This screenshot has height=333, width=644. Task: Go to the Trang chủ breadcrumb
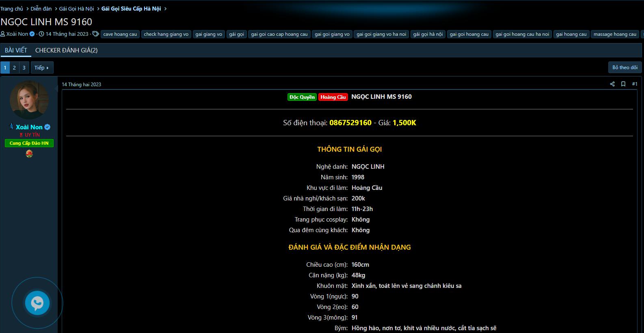point(12,9)
